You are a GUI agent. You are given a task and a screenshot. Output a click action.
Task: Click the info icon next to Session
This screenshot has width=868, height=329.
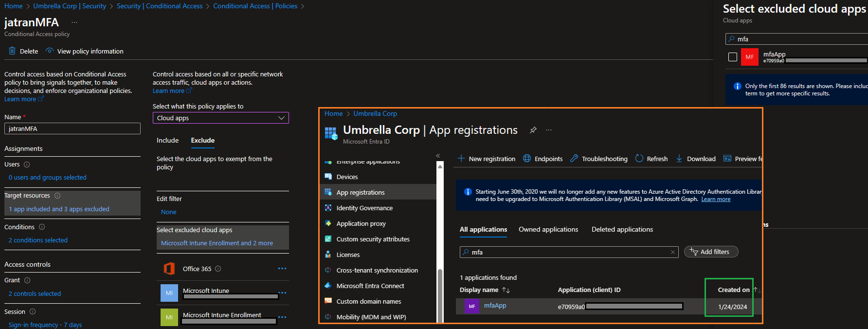[x=33, y=311]
